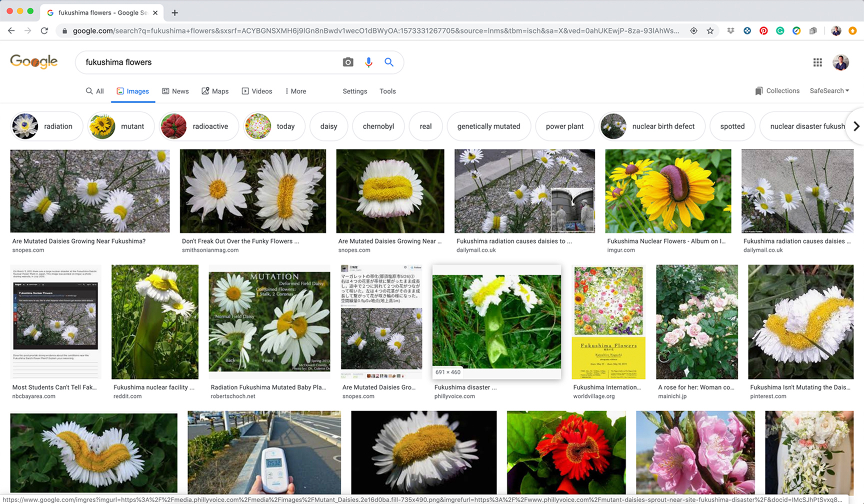Open phillyvoice.com Fukushima disaster image
This screenshot has width=864, height=504.
tap(496, 321)
